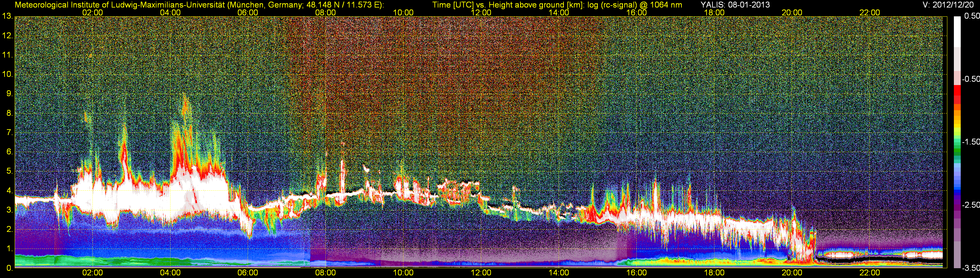980x278 pixels.
Task: Click the upper time axis label '02:00'
Action: [x=92, y=12]
